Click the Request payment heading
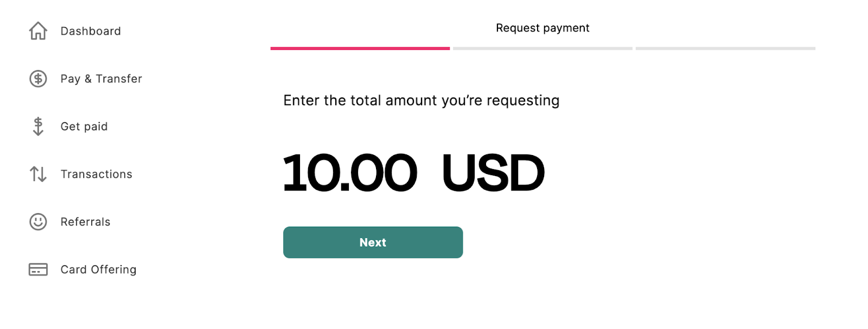 [x=542, y=28]
